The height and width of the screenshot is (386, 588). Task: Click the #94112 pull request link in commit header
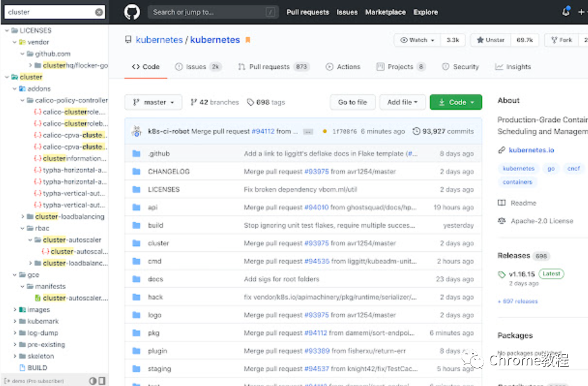point(263,132)
